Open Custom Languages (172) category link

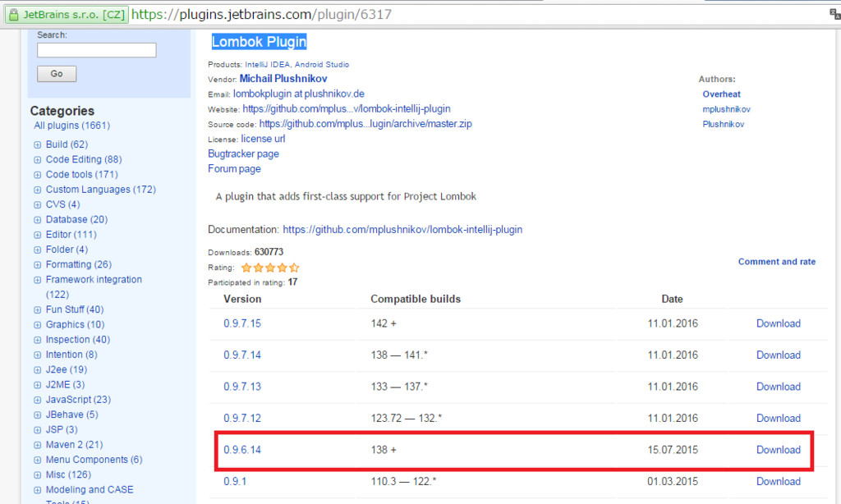[x=101, y=190]
